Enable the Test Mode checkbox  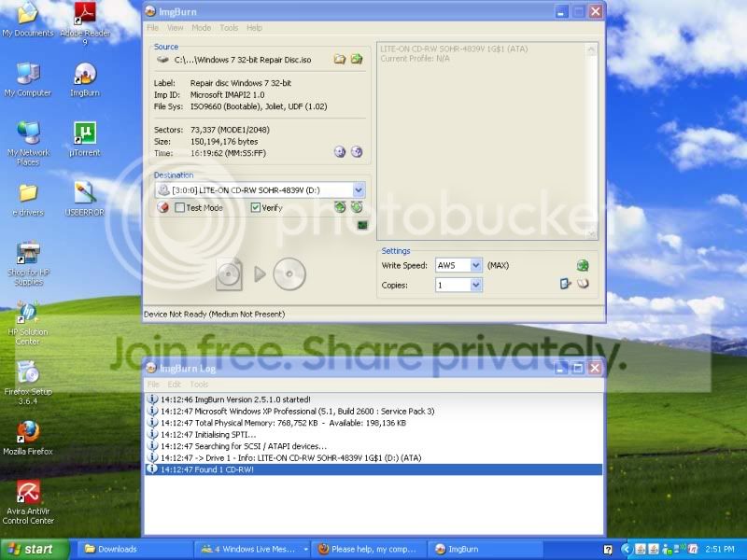point(179,207)
